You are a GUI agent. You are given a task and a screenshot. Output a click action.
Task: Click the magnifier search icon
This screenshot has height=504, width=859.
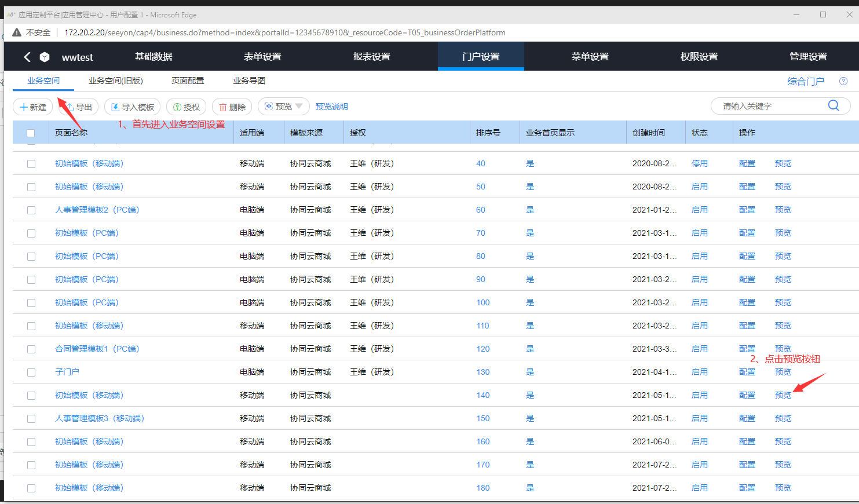point(833,105)
